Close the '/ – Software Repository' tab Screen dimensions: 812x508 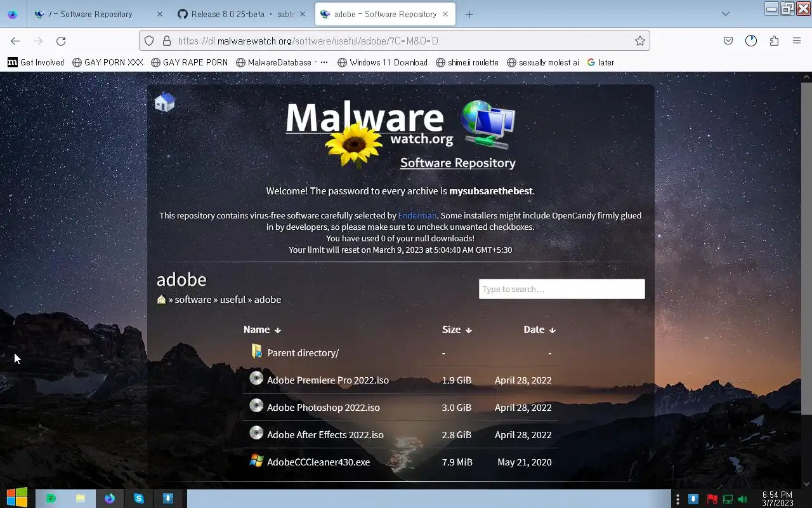[159, 14]
